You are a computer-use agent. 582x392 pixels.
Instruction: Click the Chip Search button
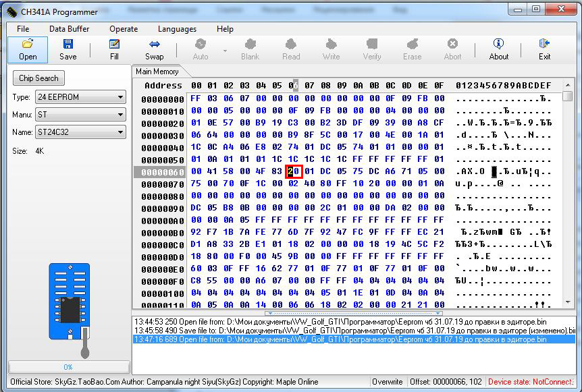pyautogui.click(x=38, y=78)
